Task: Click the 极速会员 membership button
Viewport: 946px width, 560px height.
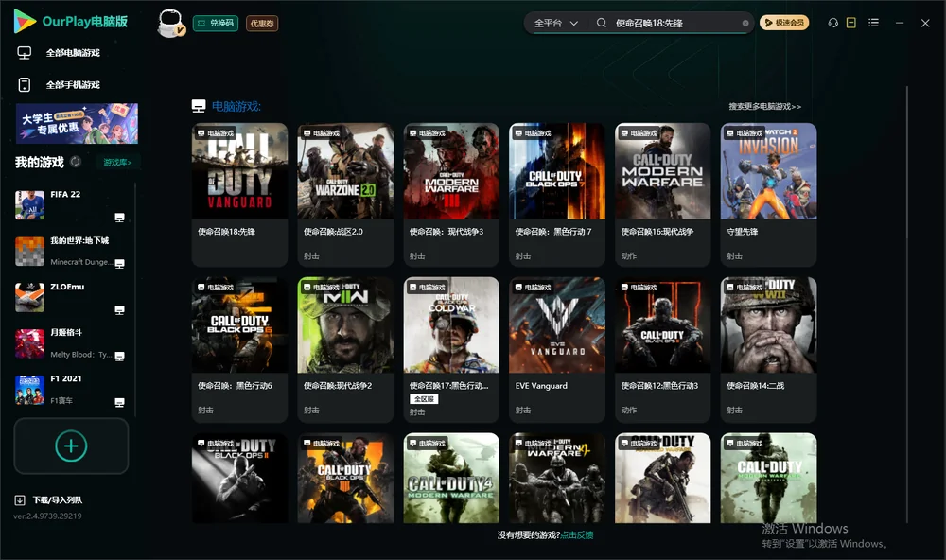Action: coord(784,23)
